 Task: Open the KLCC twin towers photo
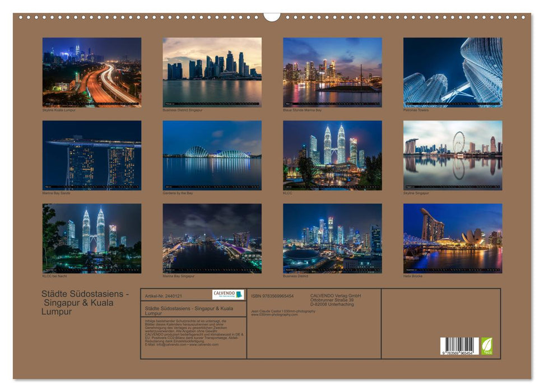pyautogui.click(x=332, y=156)
